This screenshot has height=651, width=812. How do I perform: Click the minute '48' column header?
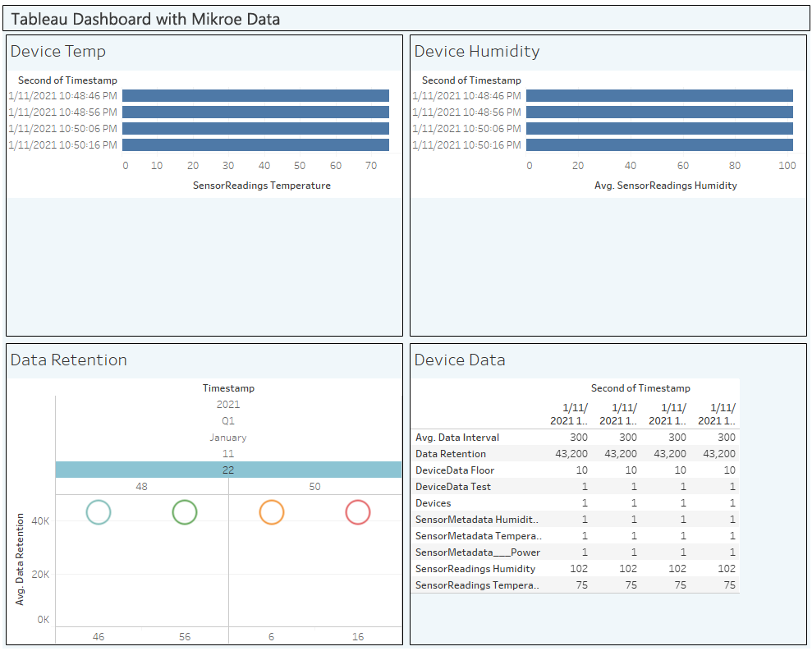pos(142,487)
